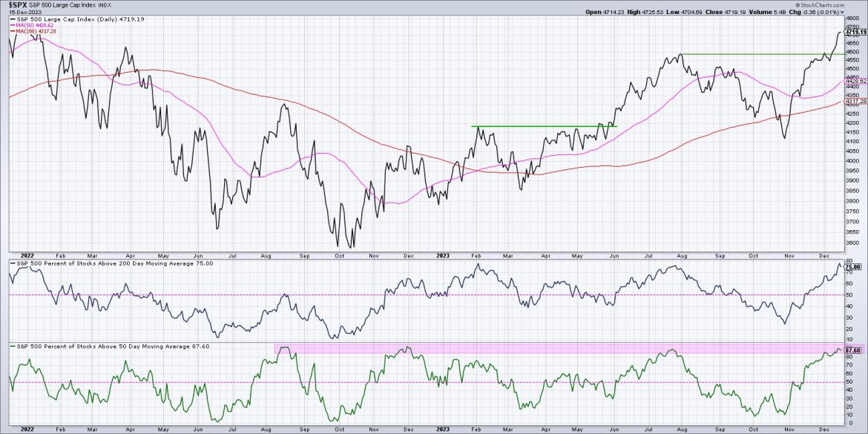Image resolution: width=868 pixels, height=434 pixels.
Task: Click the black daily price line legend icon
Action: pyautogui.click(x=13, y=19)
